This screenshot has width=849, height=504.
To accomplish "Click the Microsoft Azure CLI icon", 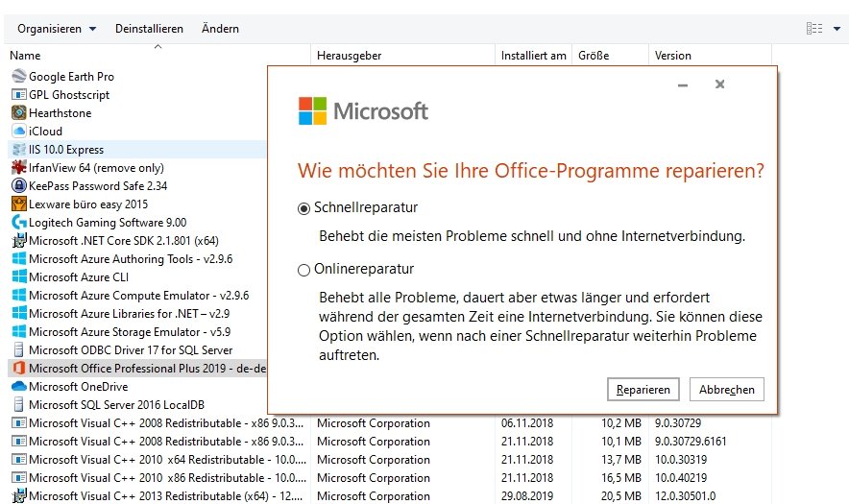I will coord(19,276).
